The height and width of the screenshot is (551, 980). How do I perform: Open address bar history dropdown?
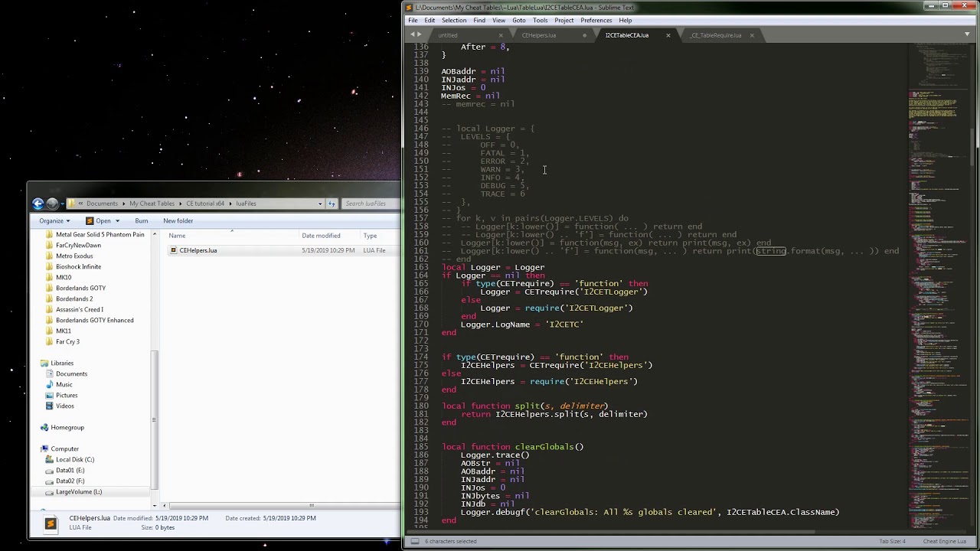tap(320, 204)
